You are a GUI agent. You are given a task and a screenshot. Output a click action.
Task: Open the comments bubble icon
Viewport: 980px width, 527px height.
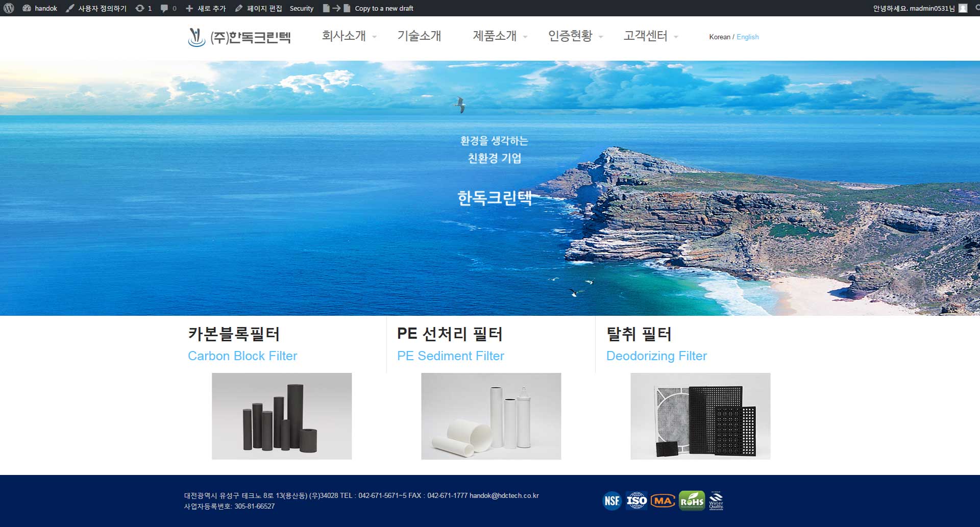[x=164, y=8]
